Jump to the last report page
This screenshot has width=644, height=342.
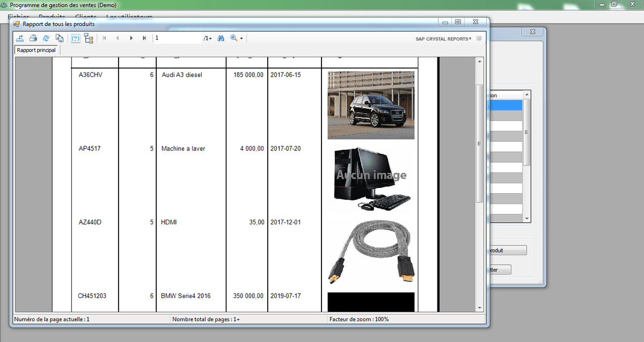[144, 38]
